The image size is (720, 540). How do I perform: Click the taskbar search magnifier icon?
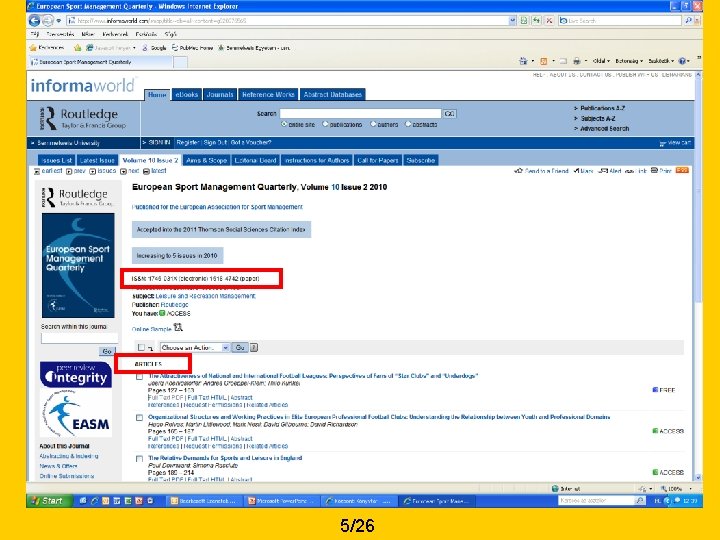pos(640,501)
